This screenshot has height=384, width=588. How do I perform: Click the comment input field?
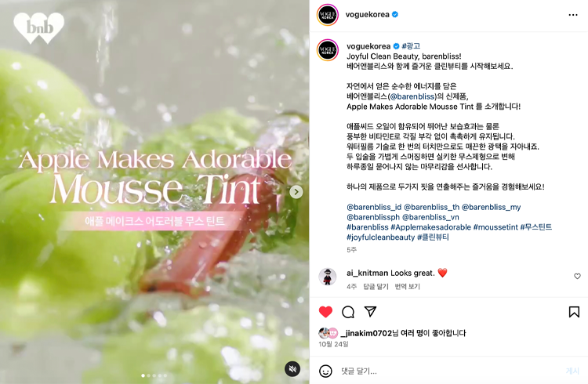(448, 371)
